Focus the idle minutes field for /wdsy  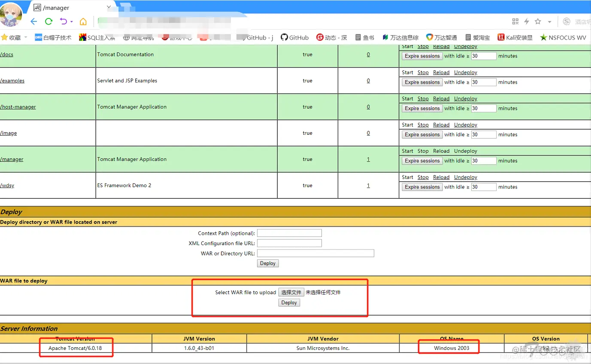[484, 187]
